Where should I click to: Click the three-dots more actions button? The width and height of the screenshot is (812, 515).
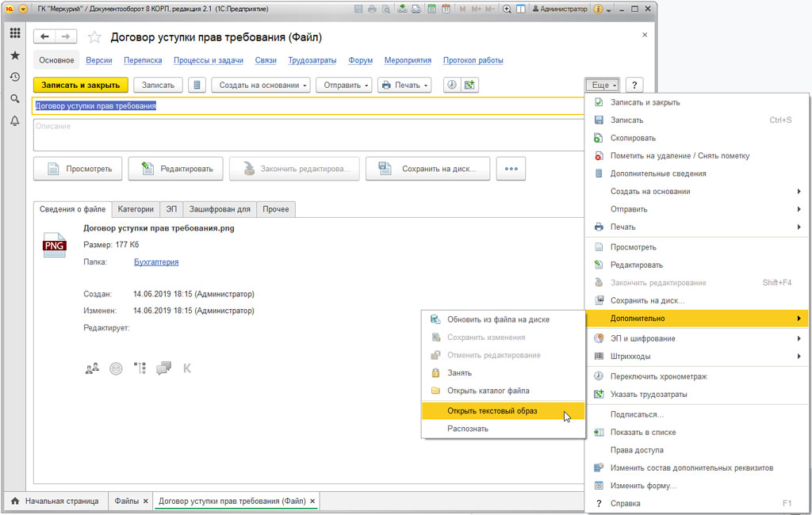(511, 169)
